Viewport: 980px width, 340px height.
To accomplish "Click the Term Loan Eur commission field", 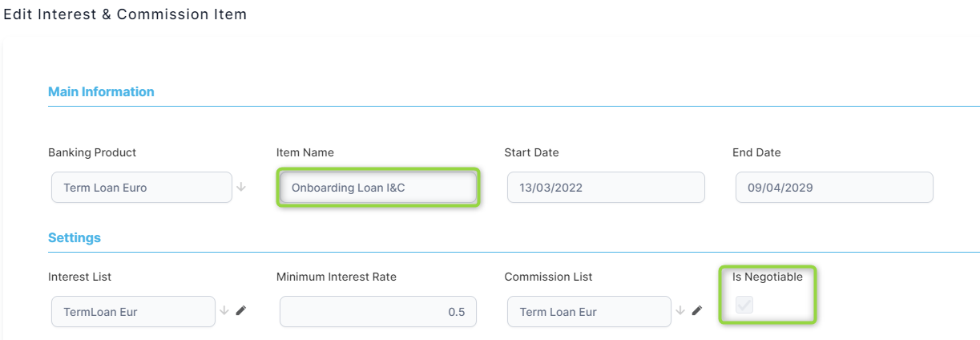I will coord(589,312).
